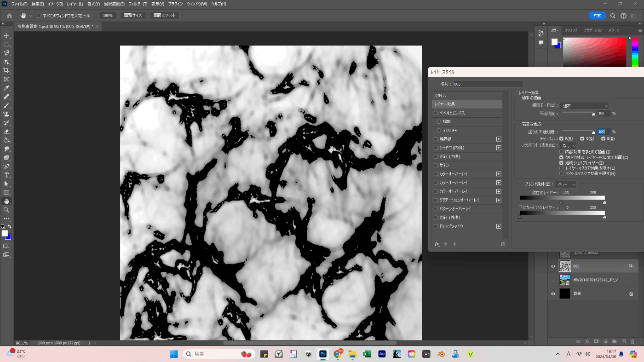The height and width of the screenshot is (362, 644).
Task: Click the add layer mask icon
Action: pyautogui.click(x=596, y=341)
